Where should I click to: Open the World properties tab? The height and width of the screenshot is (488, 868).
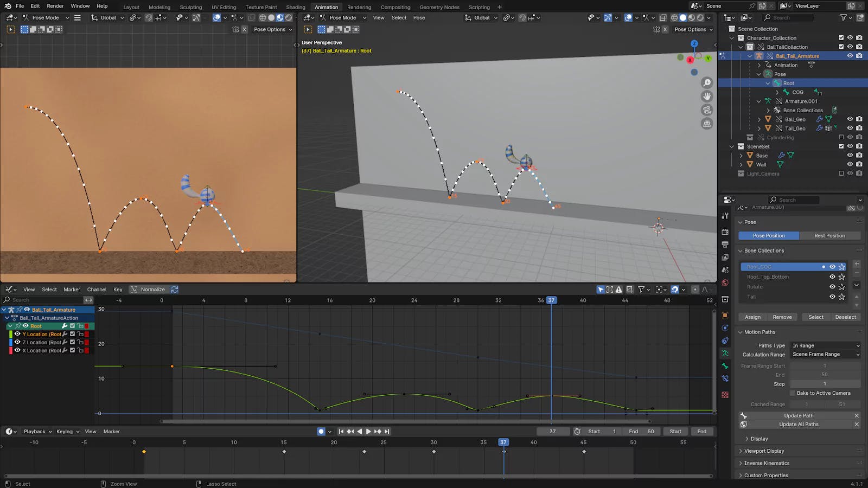click(725, 282)
